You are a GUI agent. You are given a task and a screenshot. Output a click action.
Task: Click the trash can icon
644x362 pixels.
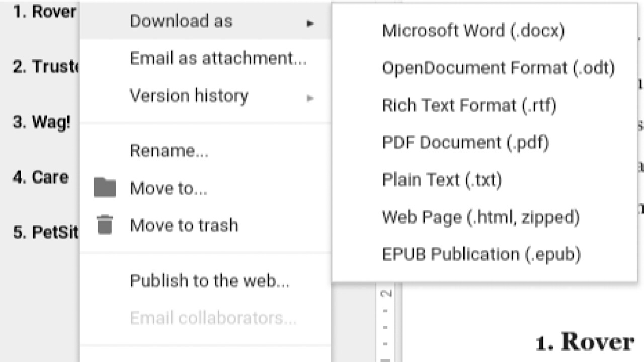[105, 225]
